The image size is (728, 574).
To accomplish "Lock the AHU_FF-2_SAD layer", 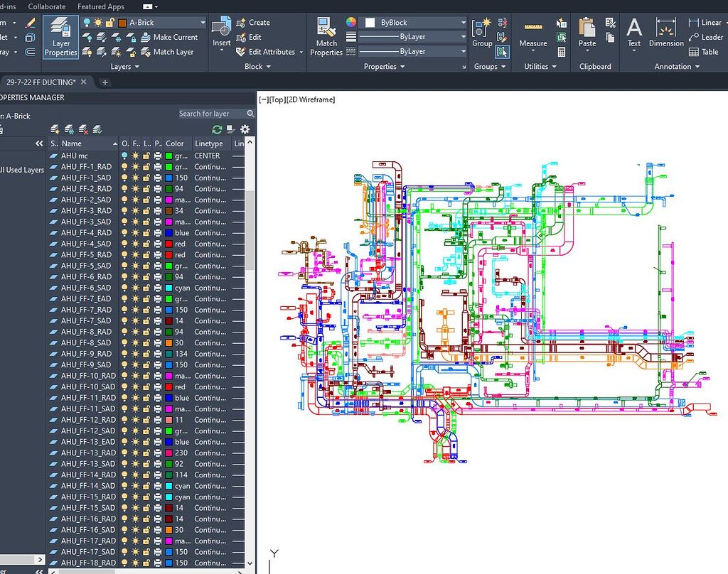I will click(147, 200).
